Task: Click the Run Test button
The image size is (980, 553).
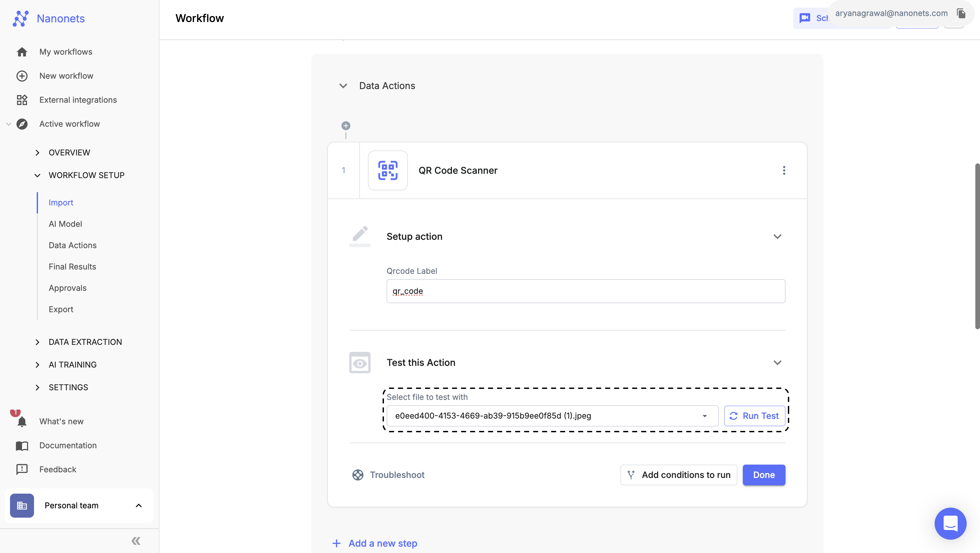Action: 755,416
